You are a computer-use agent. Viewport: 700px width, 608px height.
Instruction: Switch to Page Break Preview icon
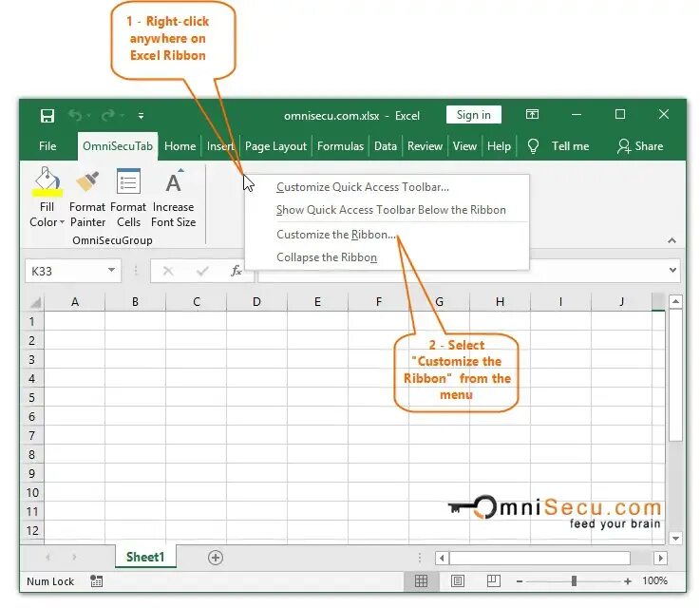pyautogui.click(x=493, y=580)
